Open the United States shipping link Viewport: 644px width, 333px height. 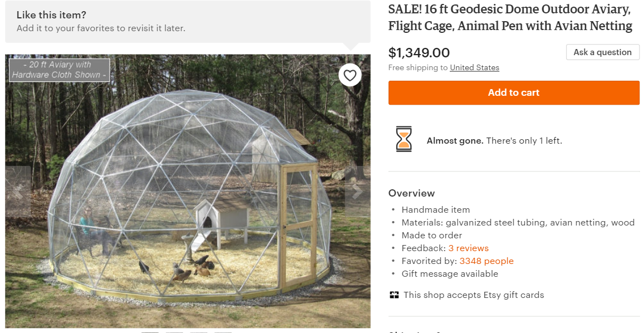[474, 68]
